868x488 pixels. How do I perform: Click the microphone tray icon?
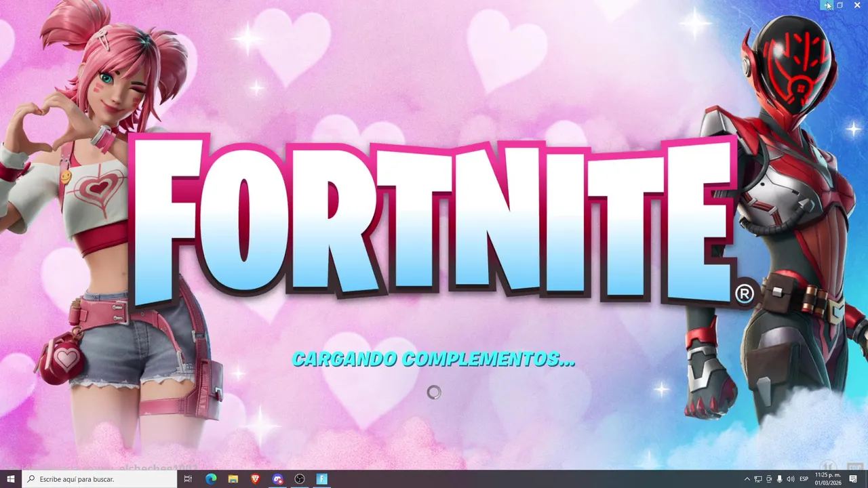(780, 479)
